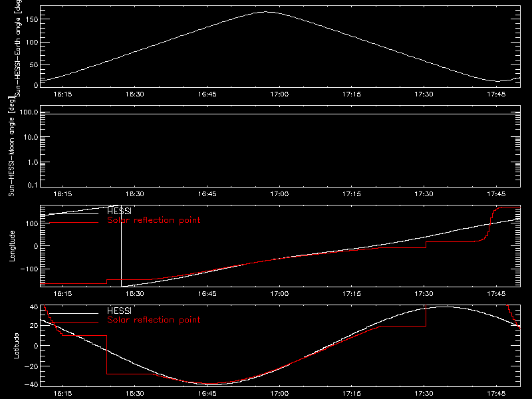This screenshot has width=532, height=399.
Task: Click red legend line in Longitude plot
Action: (x=74, y=223)
